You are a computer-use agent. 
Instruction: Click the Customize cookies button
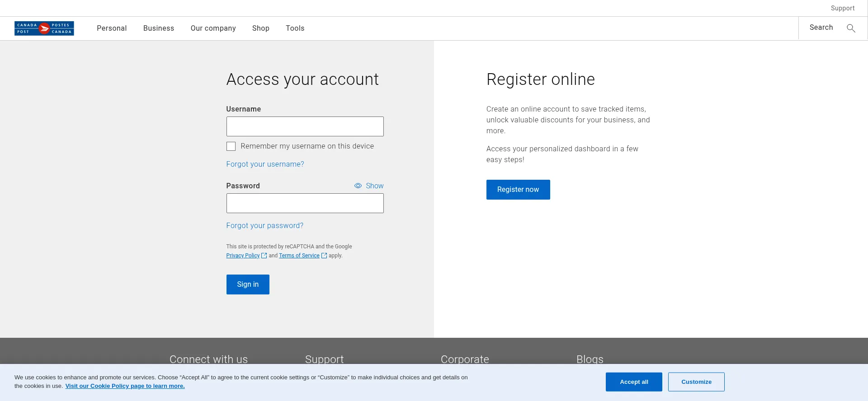pyautogui.click(x=696, y=382)
